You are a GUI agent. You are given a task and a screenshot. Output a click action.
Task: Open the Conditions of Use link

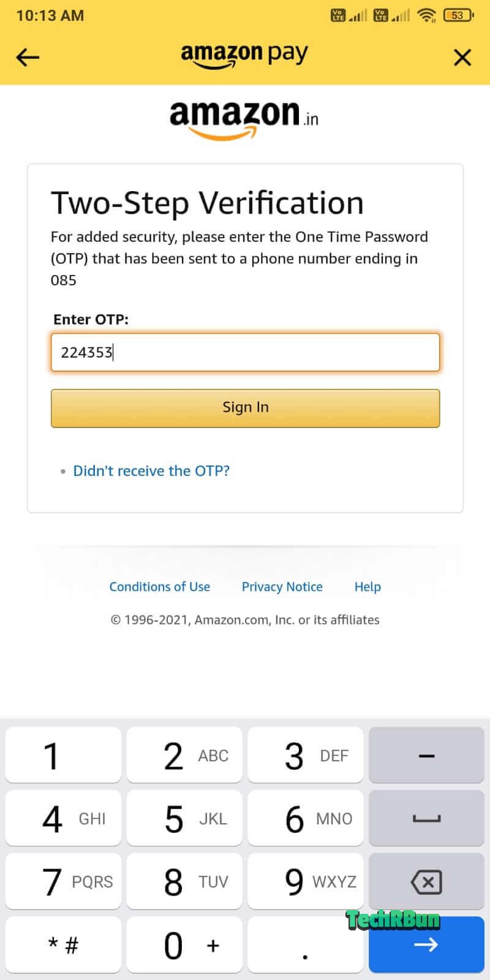pos(159,586)
